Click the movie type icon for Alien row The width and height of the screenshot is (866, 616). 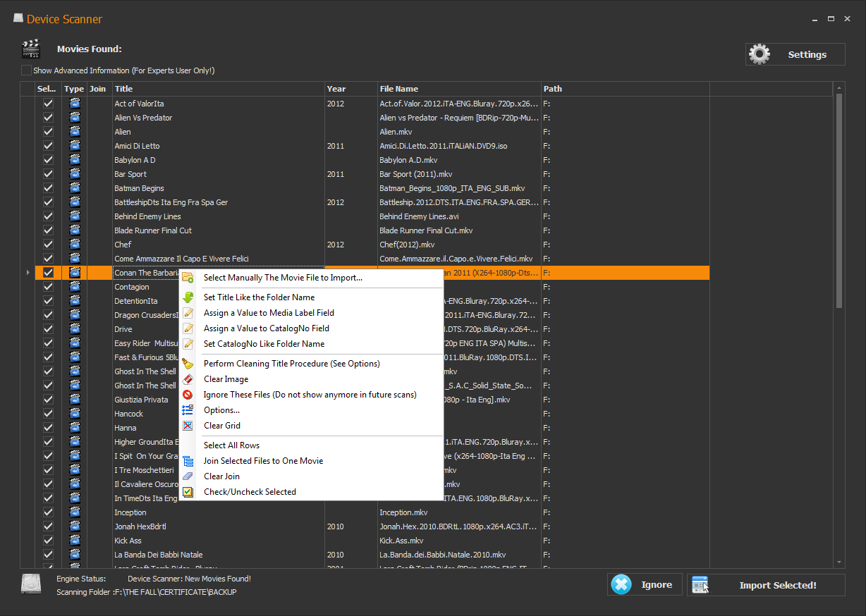pos(74,132)
